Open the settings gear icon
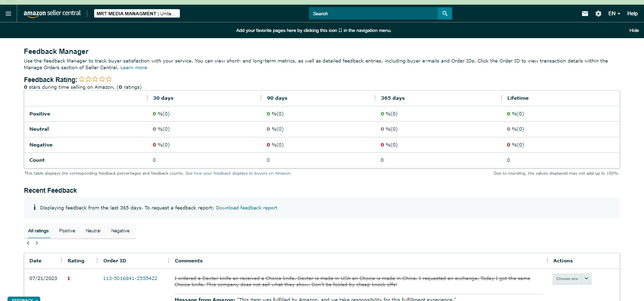 (598, 13)
